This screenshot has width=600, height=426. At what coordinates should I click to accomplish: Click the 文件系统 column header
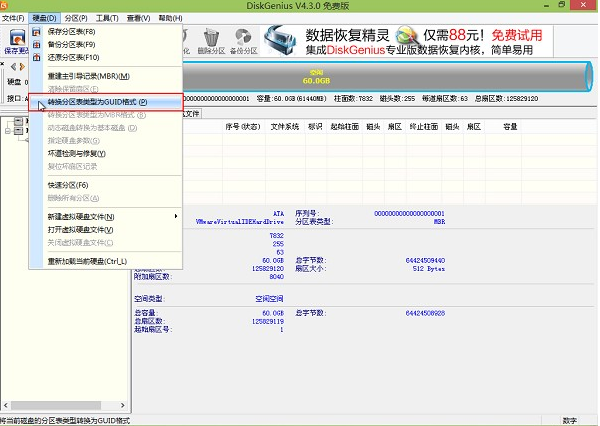point(285,127)
